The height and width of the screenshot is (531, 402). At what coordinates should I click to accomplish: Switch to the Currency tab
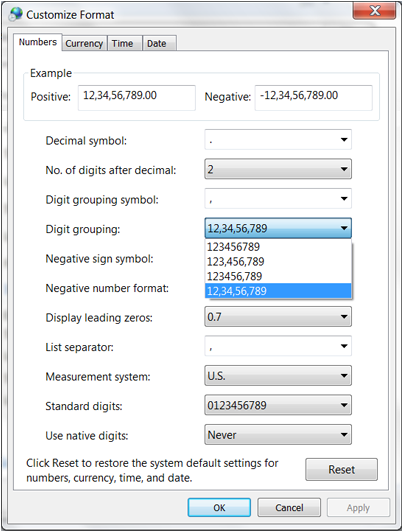pos(84,43)
